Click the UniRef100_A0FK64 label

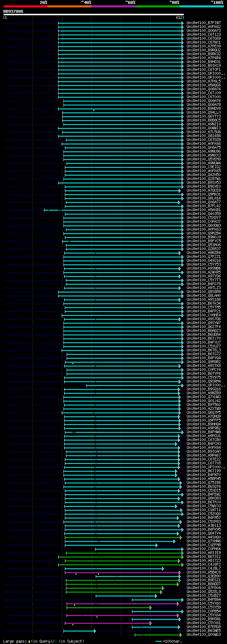(x=204, y=447)
